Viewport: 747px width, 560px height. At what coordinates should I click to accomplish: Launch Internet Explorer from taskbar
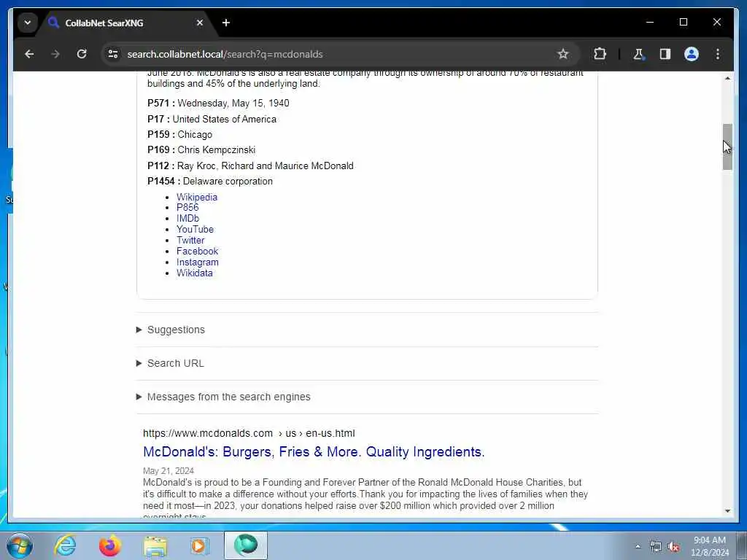pos(65,545)
